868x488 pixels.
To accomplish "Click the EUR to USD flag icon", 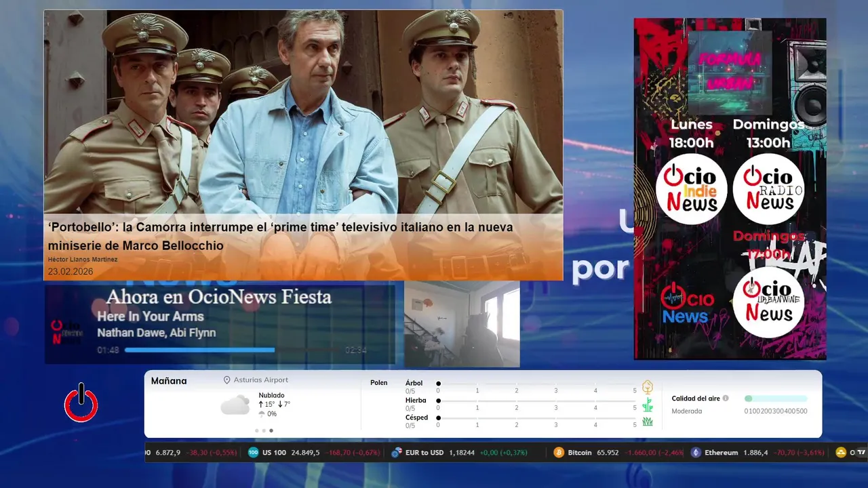I will [x=397, y=453].
